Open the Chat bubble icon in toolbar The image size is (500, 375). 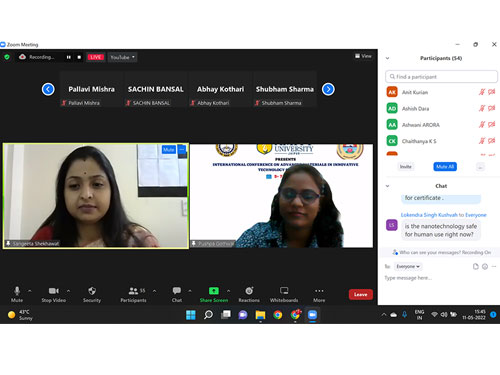tap(177, 291)
